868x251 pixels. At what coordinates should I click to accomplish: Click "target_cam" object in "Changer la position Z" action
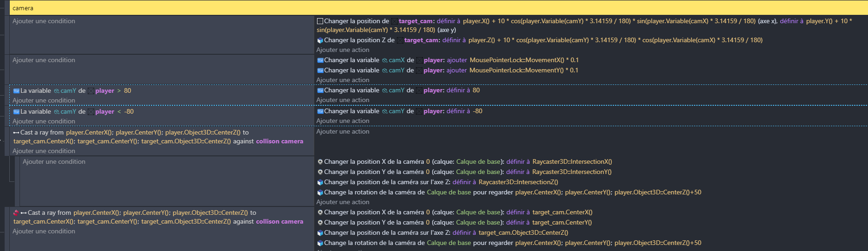tap(421, 40)
